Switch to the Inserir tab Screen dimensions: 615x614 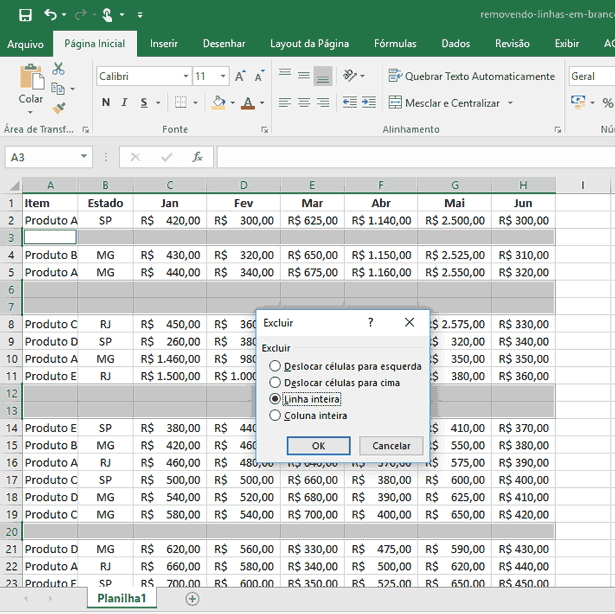pos(164,44)
